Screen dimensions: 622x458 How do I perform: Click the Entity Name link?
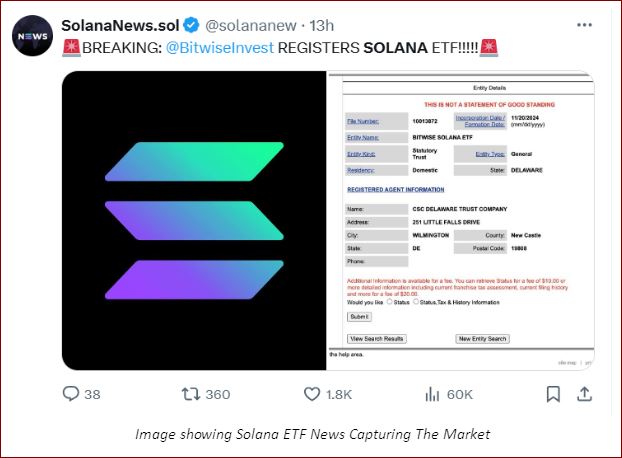point(363,137)
